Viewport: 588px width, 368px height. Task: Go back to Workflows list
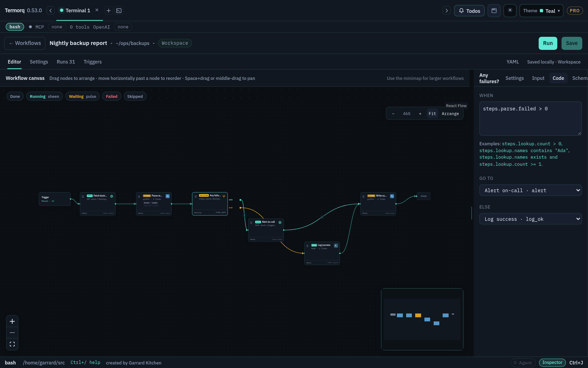coord(25,43)
